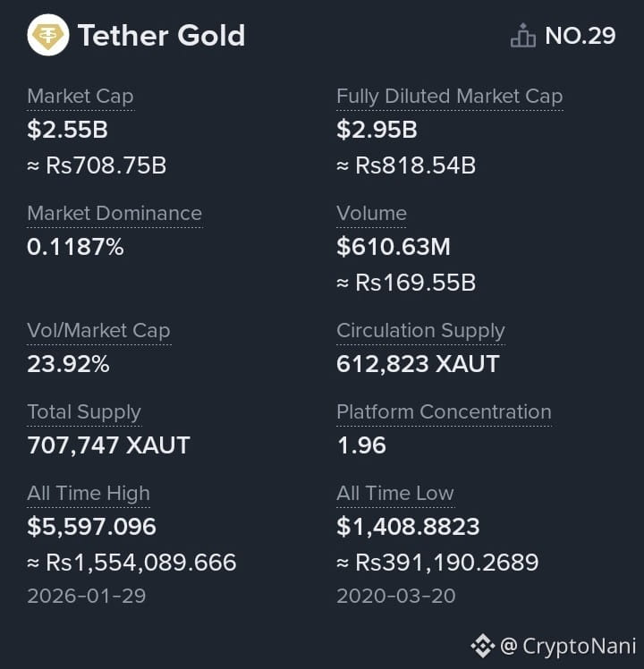Click the Binance logo watermark icon
The width and height of the screenshot is (644, 669).
tap(483, 646)
